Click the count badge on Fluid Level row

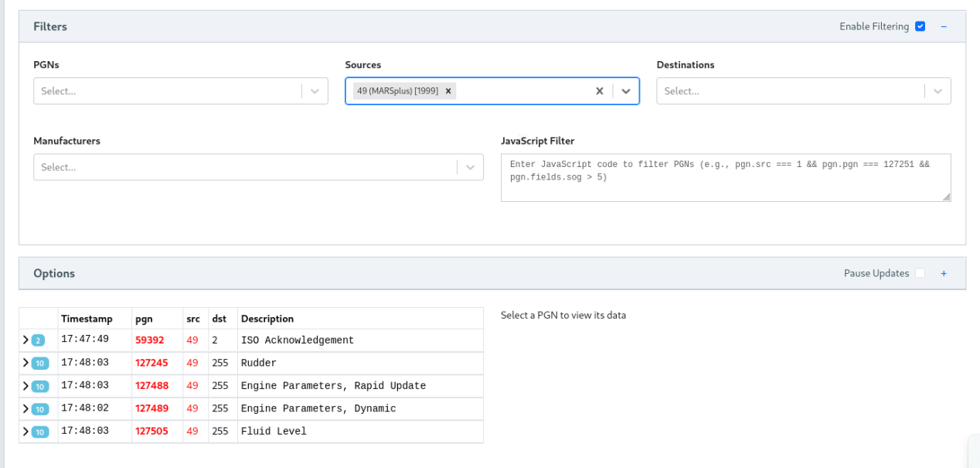pyautogui.click(x=40, y=432)
